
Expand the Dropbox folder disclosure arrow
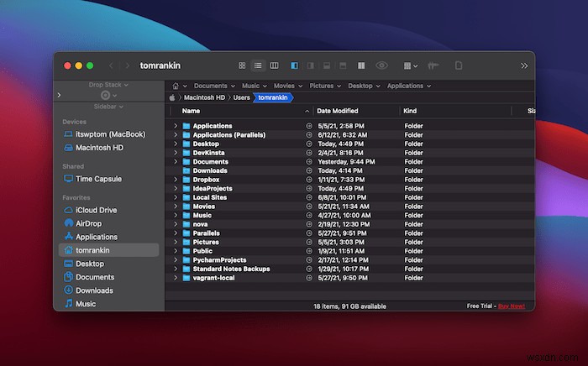click(176, 180)
